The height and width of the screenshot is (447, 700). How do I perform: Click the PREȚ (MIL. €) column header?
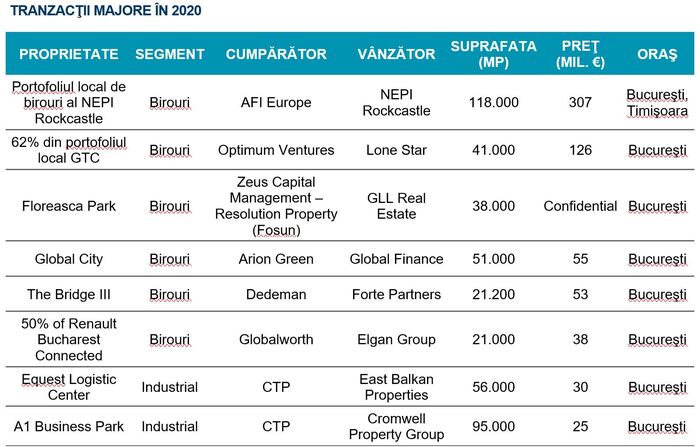point(580,54)
